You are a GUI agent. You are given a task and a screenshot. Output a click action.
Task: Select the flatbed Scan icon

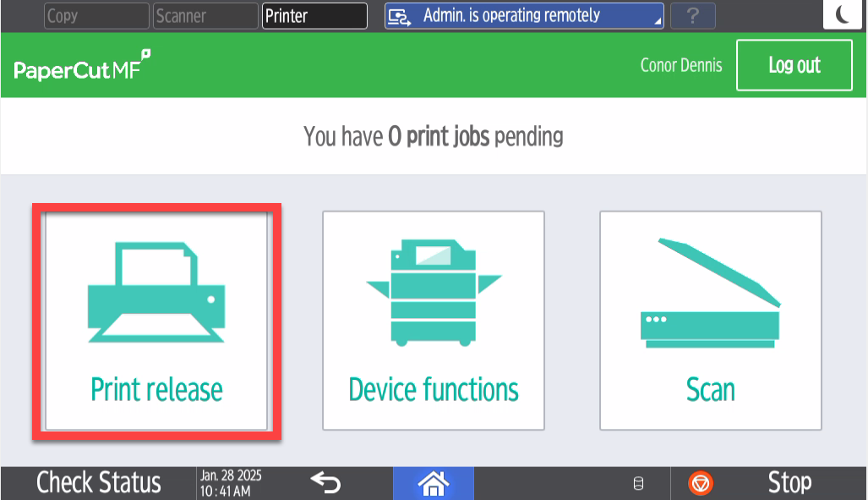click(x=710, y=293)
